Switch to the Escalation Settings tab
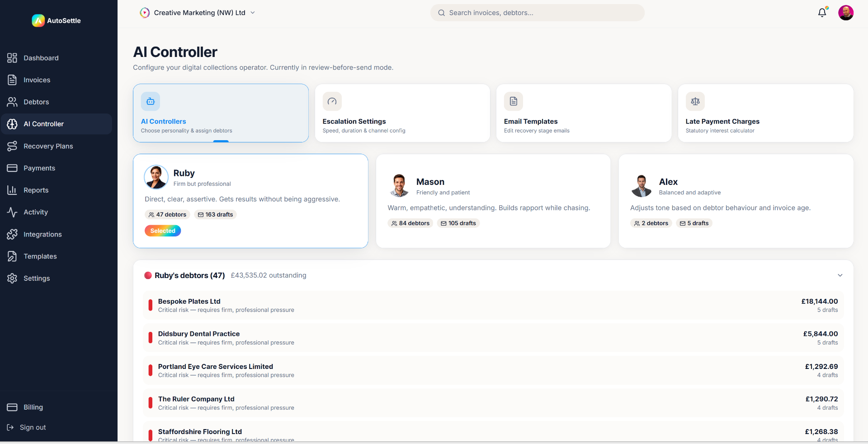This screenshot has width=868, height=444. point(402,113)
